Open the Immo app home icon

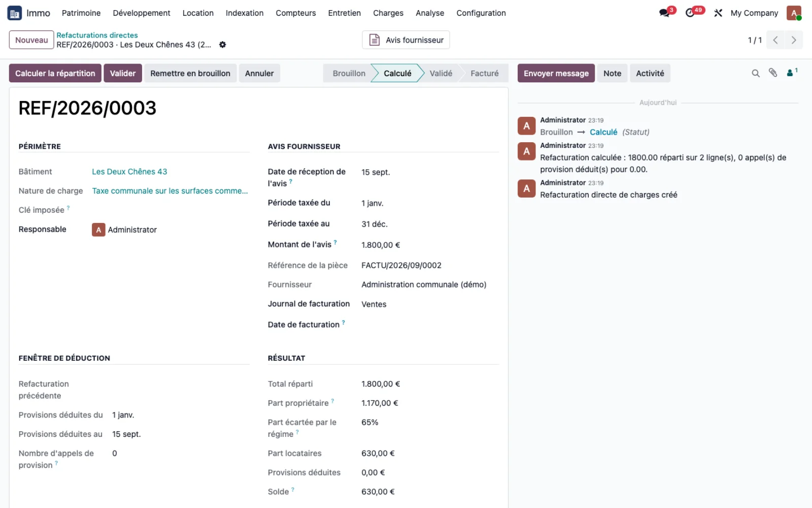pos(14,13)
